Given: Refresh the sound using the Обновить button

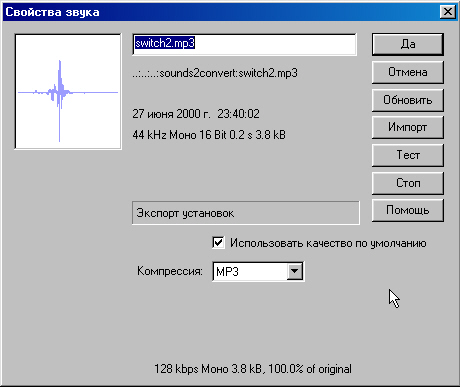Looking at the screenshot, I should [408, 100].
